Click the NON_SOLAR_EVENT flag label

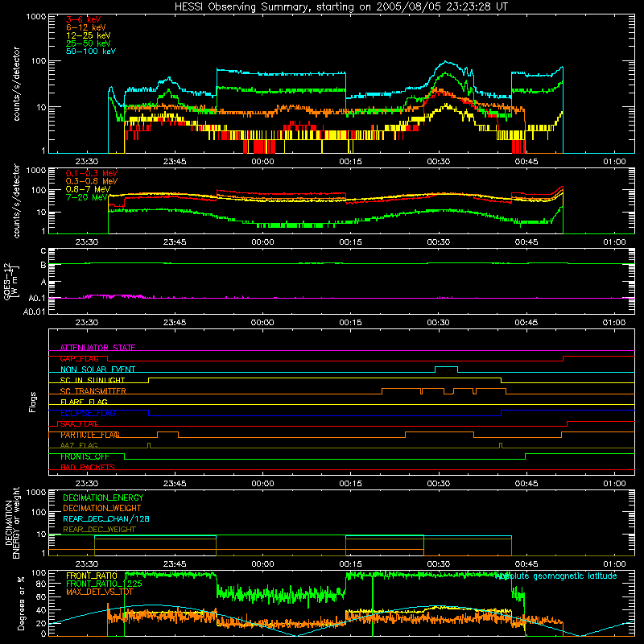tap(97, 369)
